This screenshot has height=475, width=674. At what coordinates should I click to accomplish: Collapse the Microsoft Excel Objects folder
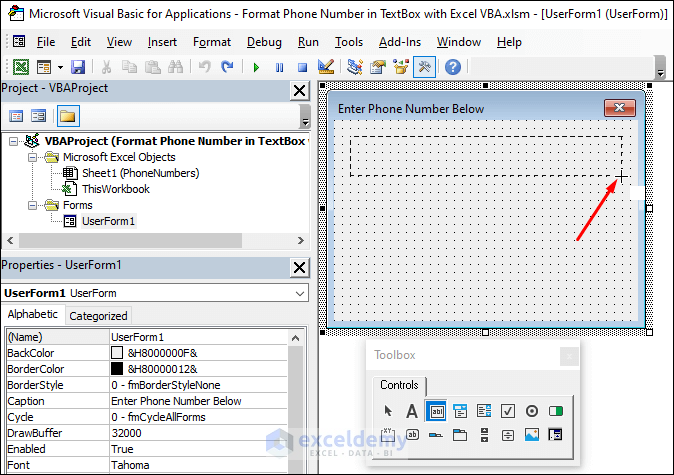pyautogui.click(x=32, y=158)
